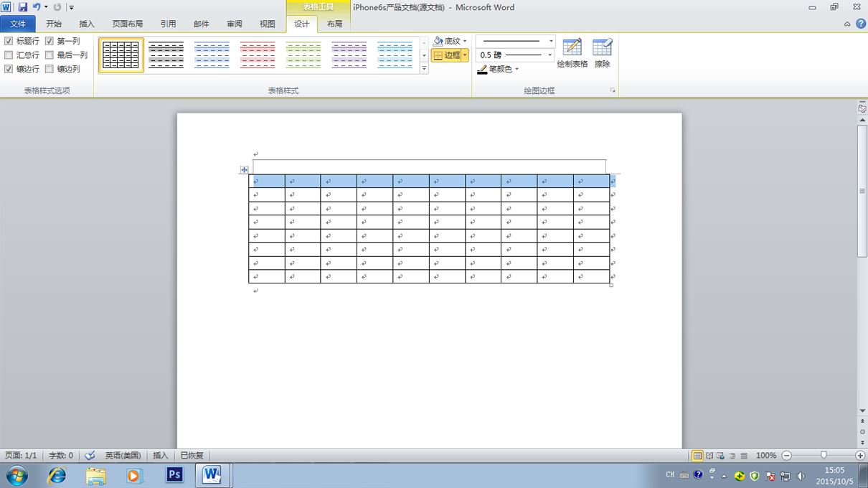The height and width of the screenshot is (488, 868).
Task: Switch to the 邮件 ribbon tab
Action: tap(202, 24)
